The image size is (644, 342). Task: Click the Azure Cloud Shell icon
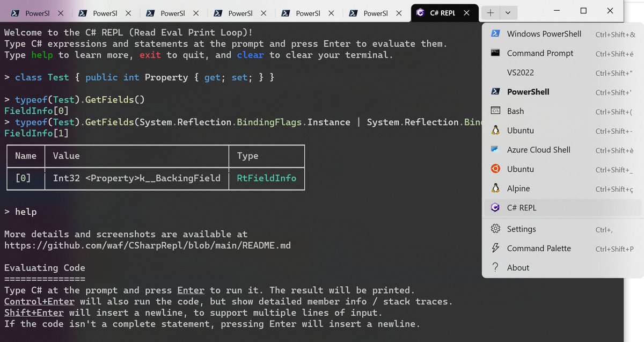[x=494, y=150]
